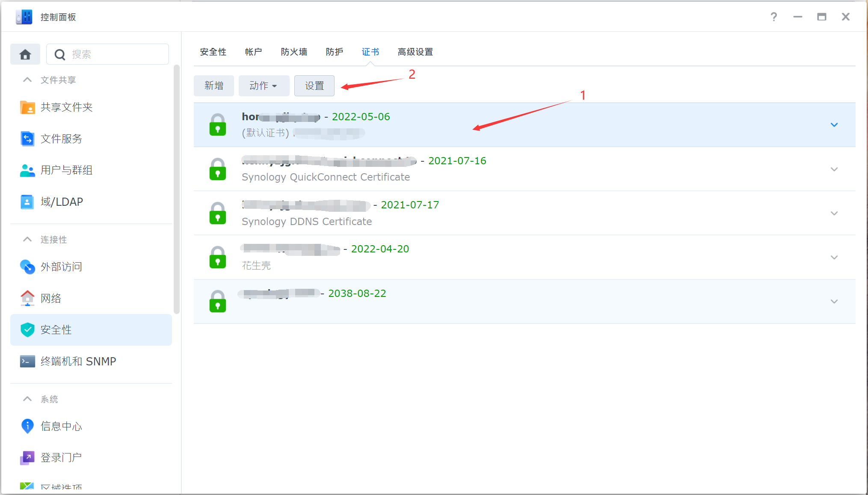Click lock icon of 2038-08-22 certificate

pyautogui.click(x=218, y=301)
